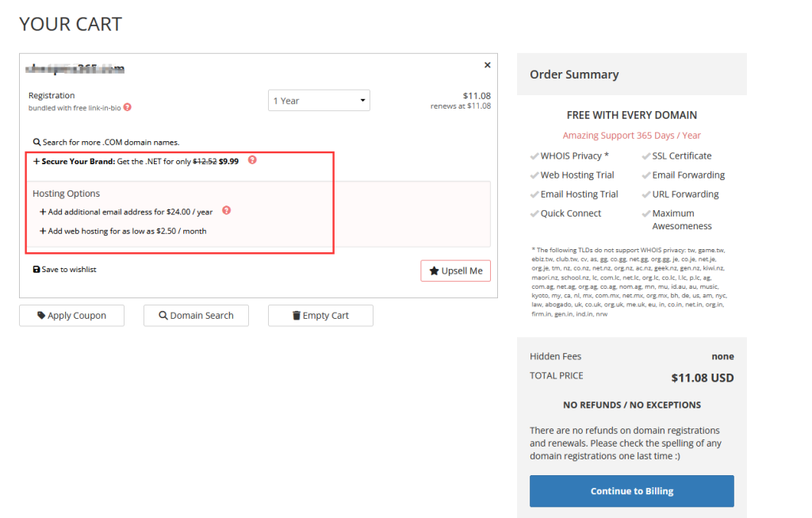
Task: Click the Order Summary header
Action: click(x=574, y=75)
